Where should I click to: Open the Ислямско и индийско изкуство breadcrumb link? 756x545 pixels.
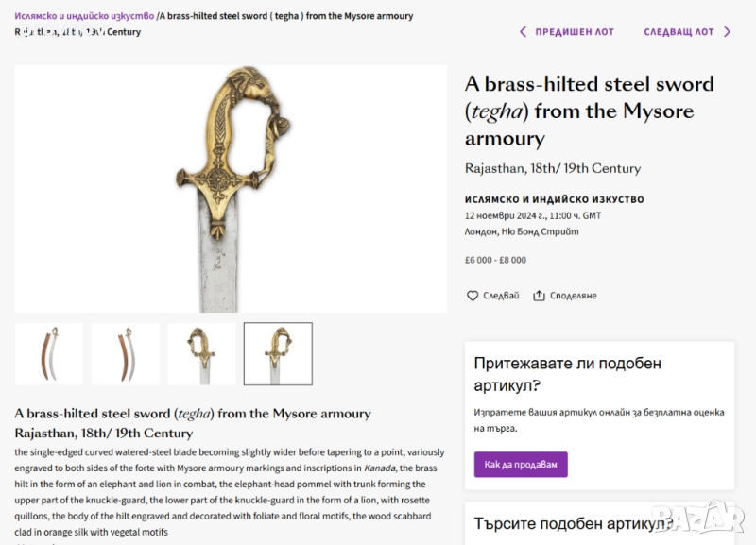tap(84, 16)
